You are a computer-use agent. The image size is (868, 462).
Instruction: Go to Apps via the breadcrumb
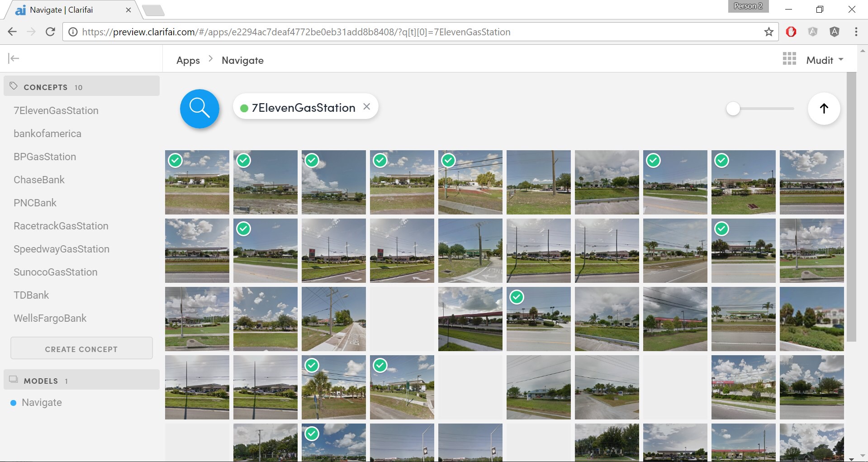188,60
